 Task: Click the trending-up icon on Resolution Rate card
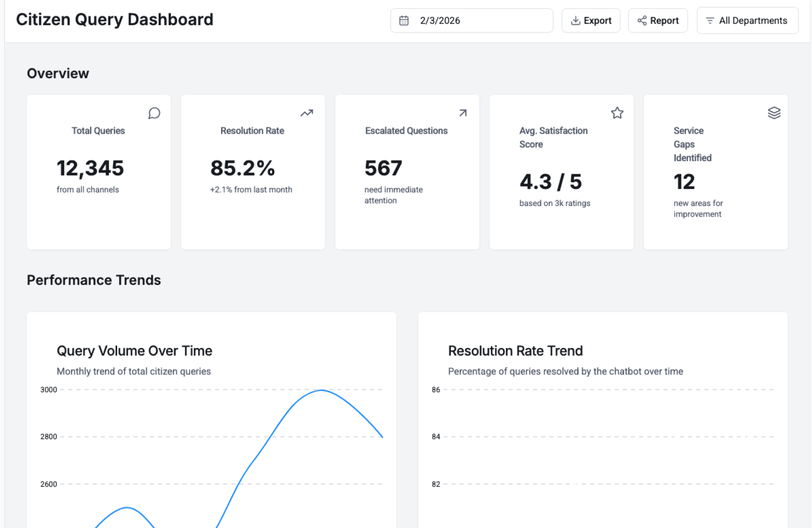(x=307, y=113)
